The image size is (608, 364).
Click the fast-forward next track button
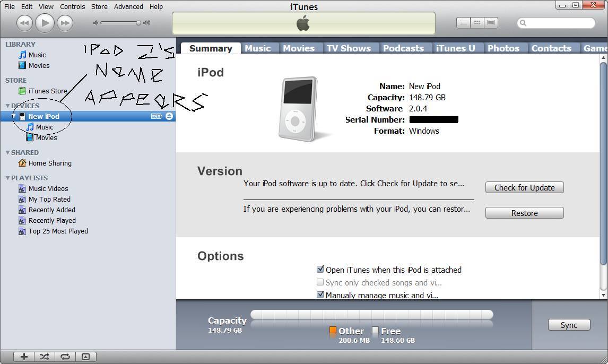(65, 23)
